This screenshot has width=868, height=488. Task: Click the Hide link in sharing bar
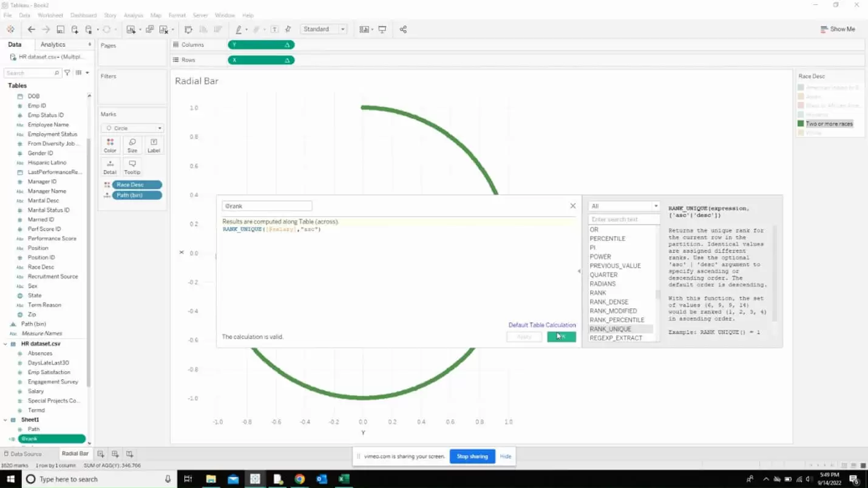coord(505,456)
